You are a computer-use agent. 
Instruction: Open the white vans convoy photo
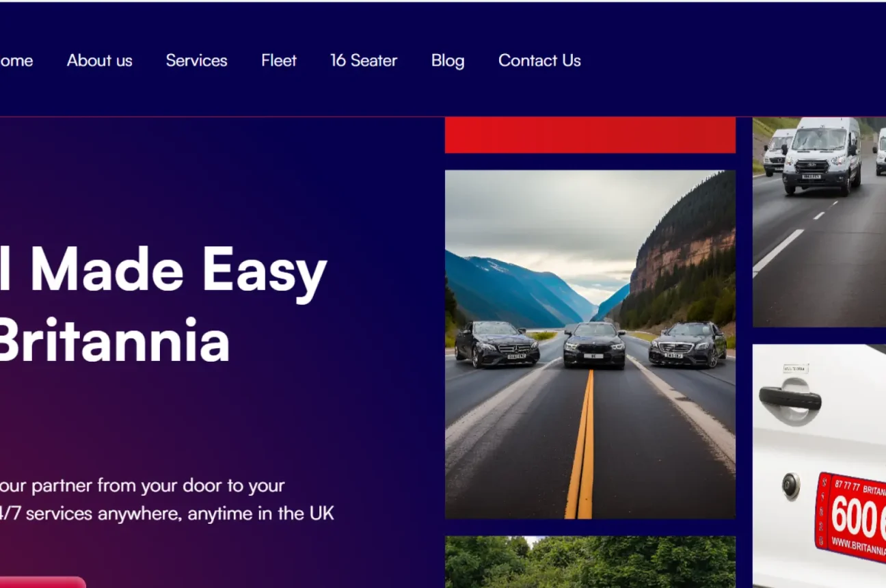pyautogui.click(x=819, y=222)
